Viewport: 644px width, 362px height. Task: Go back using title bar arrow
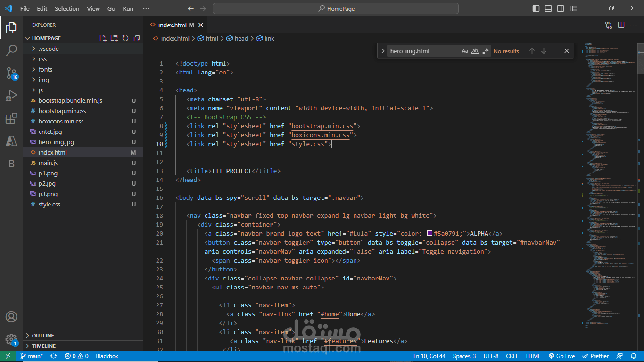pyautogui.click(x=190, y=8)
